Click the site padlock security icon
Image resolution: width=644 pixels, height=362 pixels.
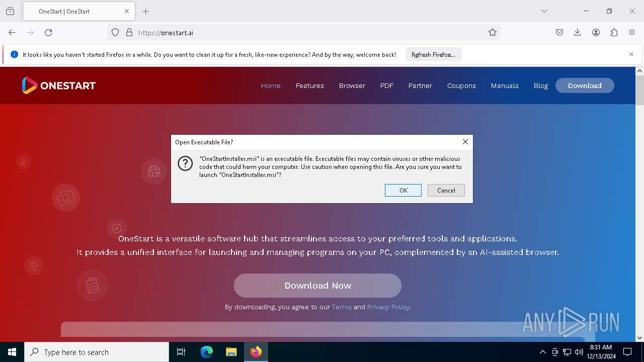click(129, 32)
